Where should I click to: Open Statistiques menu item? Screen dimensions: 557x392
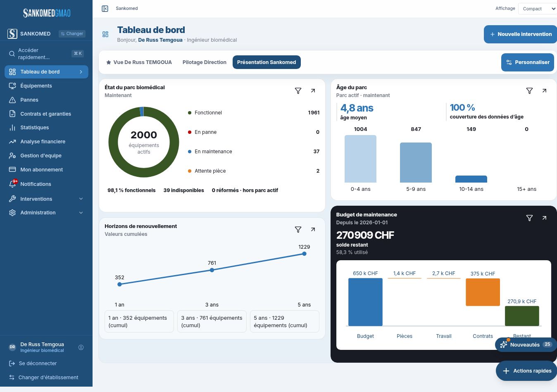tap(46, 128)
